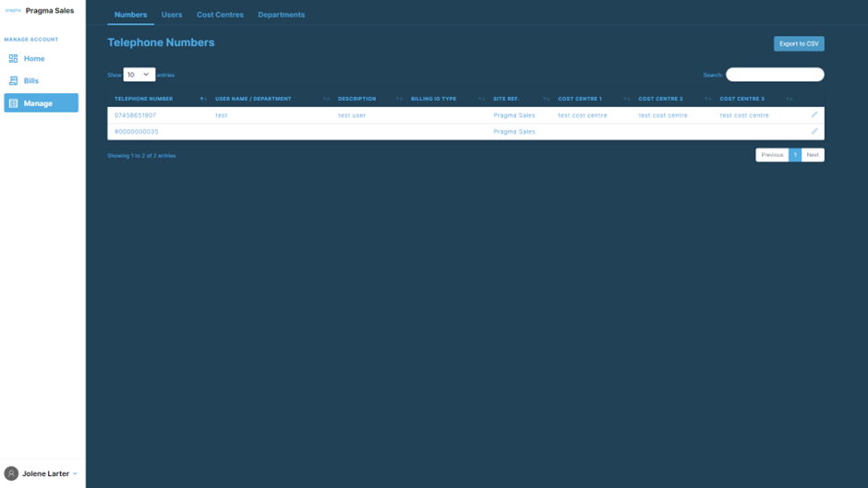The width and height of the screenshot is (868, 488).
Task: Open the Show entries dropdown
Action: 139,75
